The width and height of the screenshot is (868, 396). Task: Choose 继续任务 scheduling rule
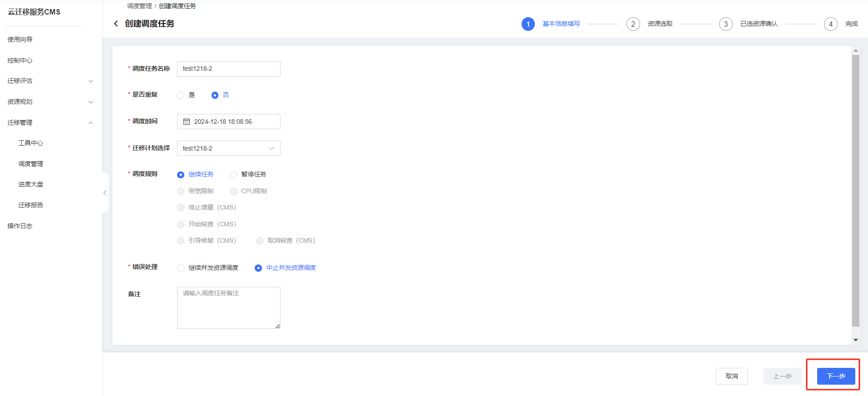click(181, 175)
